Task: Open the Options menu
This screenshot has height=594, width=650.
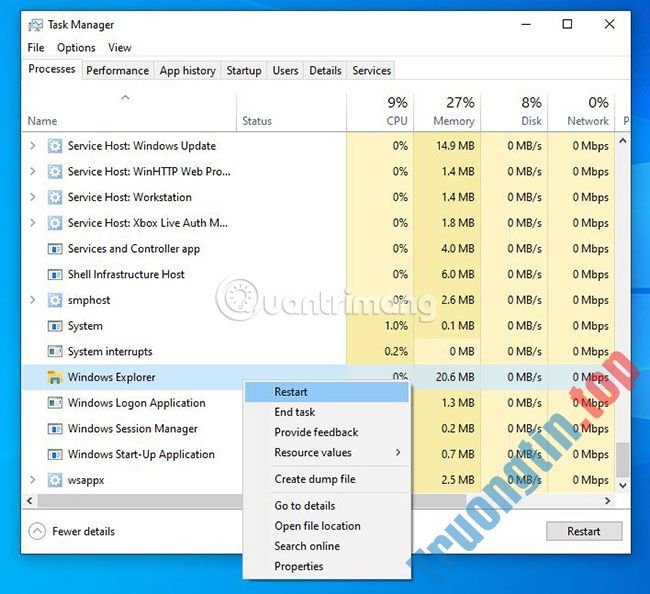Action: pyautogui.click(x=76, y=48)
